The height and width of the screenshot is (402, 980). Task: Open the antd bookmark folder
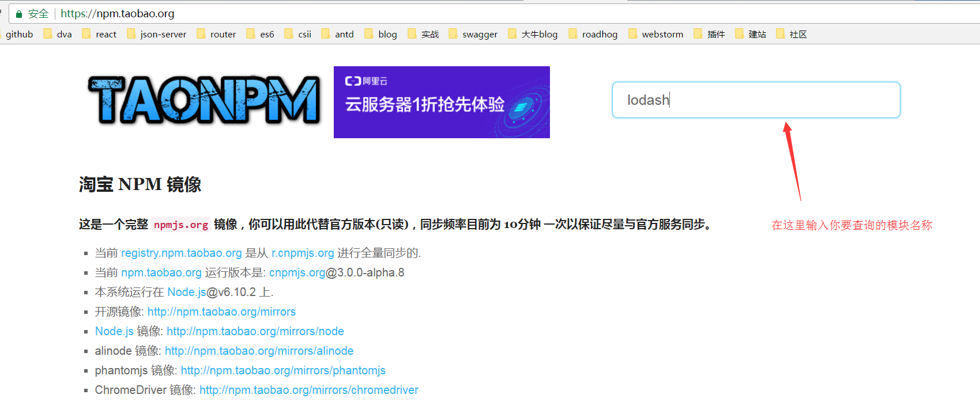click(338, 34)
